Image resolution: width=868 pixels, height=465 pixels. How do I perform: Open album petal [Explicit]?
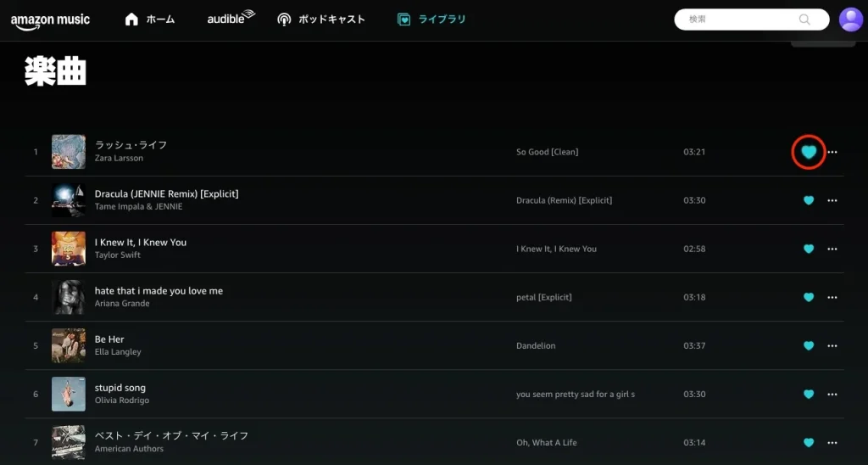click(x=544, y=297)
